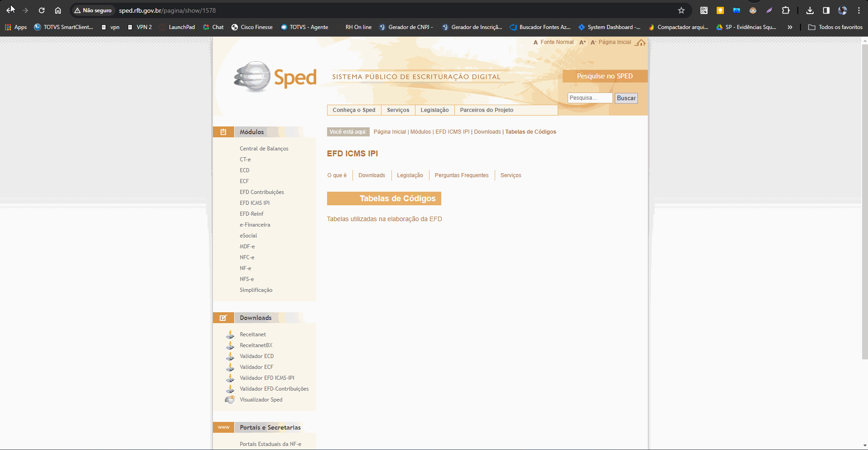Open Tabelas utilizadas na elaboração da EFD link
The image size is (868, 450).
(x=384, y=219)
